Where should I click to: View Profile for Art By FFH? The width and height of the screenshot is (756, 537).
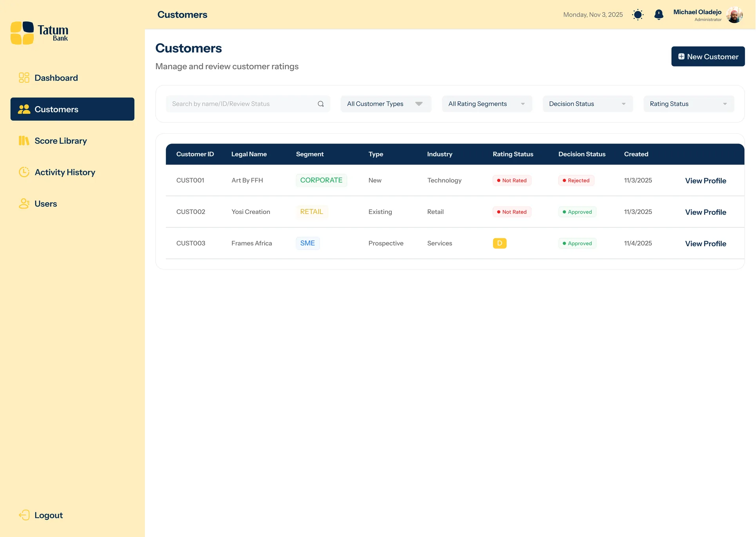point(705,181)
